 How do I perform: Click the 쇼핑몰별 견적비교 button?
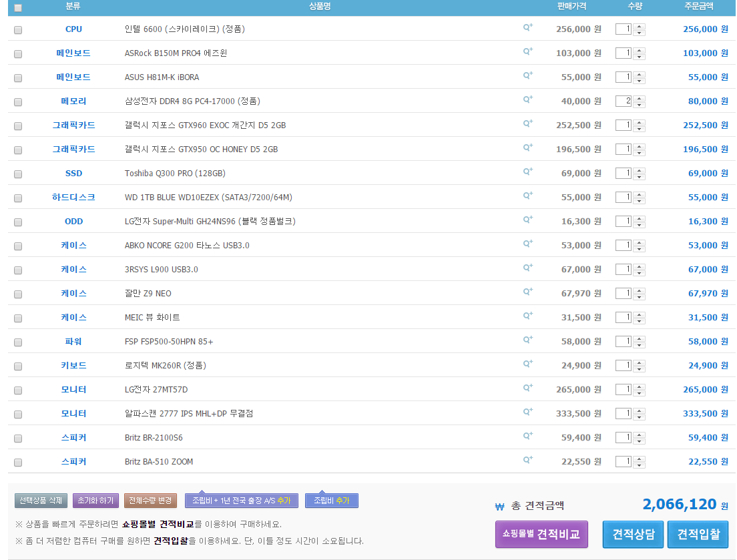541,534
